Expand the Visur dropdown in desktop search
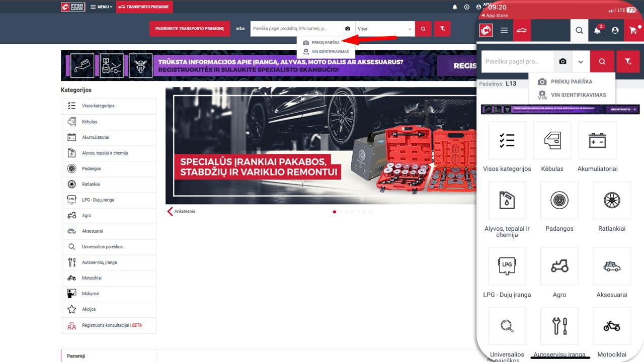This screenshot has height=362, width=644. pyautogui.click(x=385, y=29)
